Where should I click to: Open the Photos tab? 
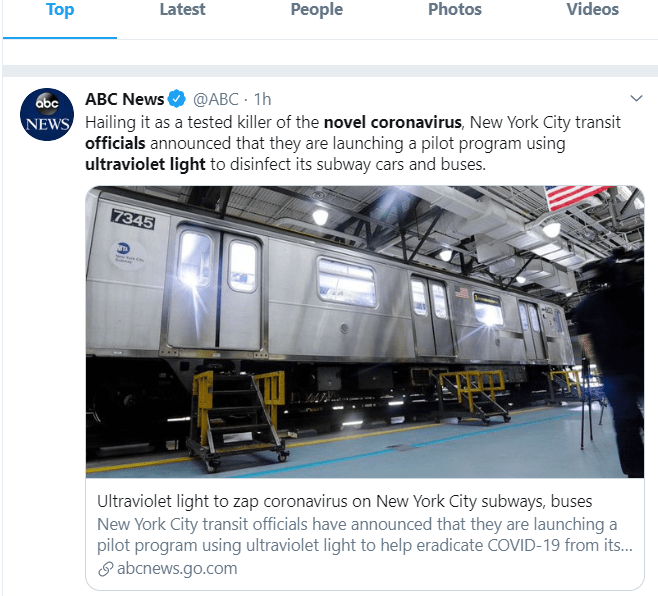[455, 10]
